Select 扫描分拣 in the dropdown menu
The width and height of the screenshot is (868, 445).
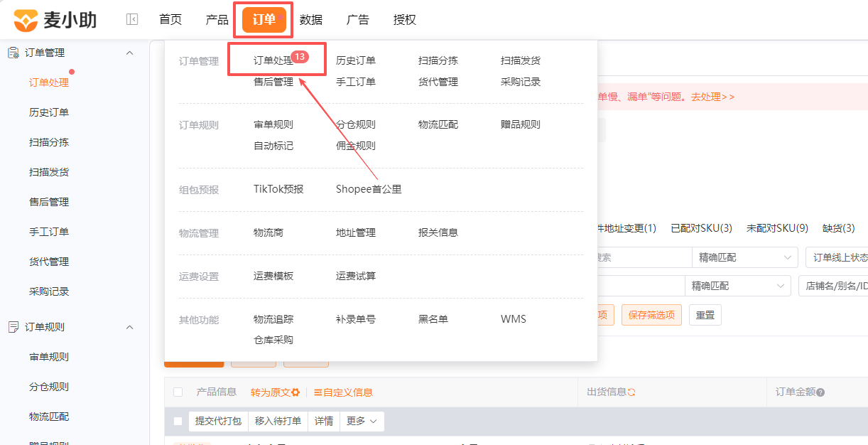coord(438,61)
